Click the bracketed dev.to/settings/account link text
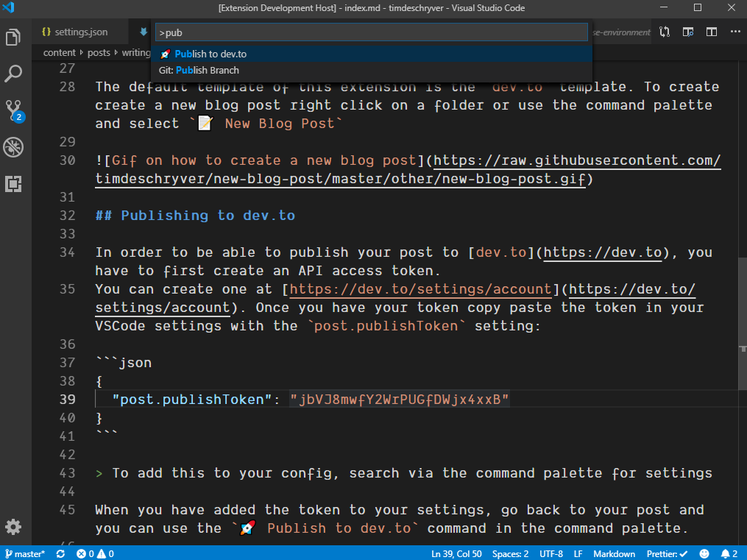747x560 pixels. [x=420, y=289]
